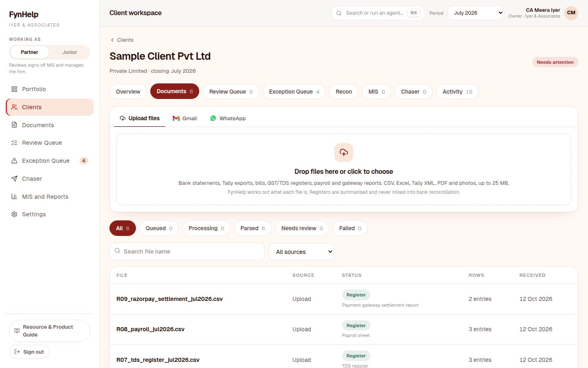Show Processing documents filter
This screenshot has width=588, height=368.
click(x=206, y=228)
